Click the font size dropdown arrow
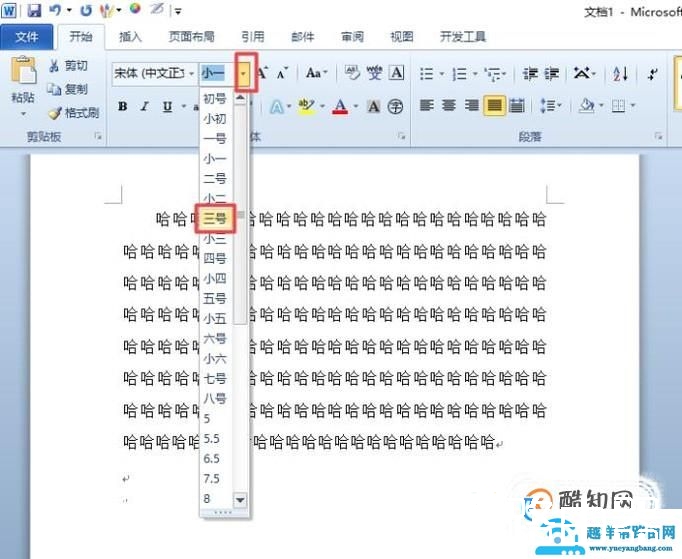The height and width of the screenshot is (559, 682). point(244,74)
